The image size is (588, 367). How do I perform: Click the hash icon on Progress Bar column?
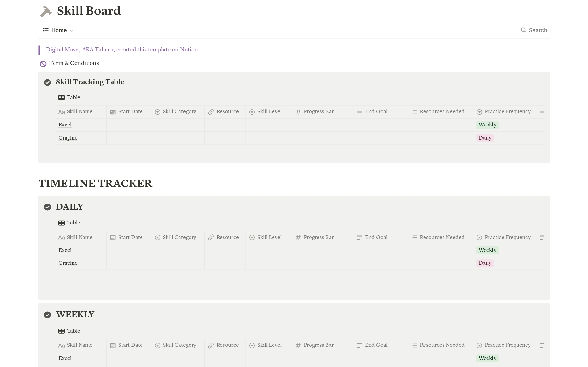[299, 112]
